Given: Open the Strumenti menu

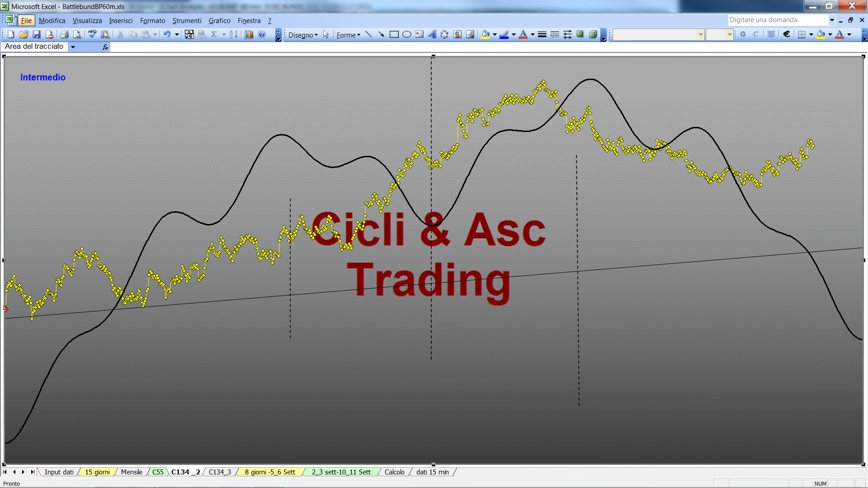Looking at the screenshot, I should tap(187, 21).
